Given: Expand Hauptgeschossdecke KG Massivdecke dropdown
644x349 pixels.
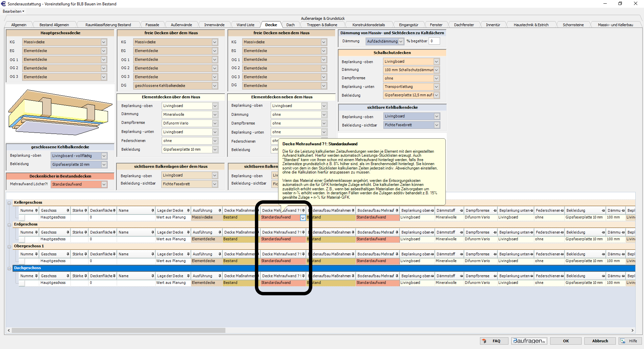Looking at the screenshot, I should pyautogui.click(x=104, y=42).
